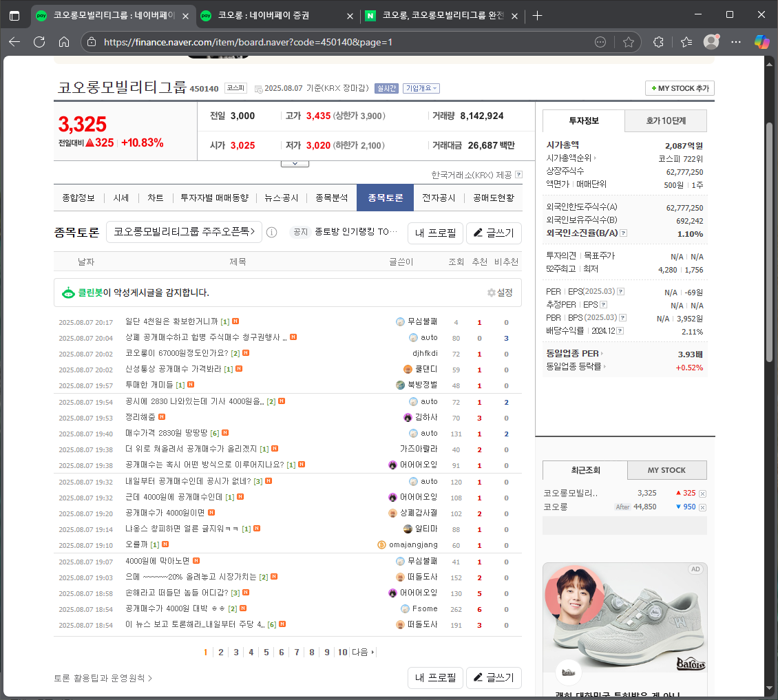This screenshot has height=700, width=778.
Task: Click the sneaker advertisement image
Action: point(624,617)
